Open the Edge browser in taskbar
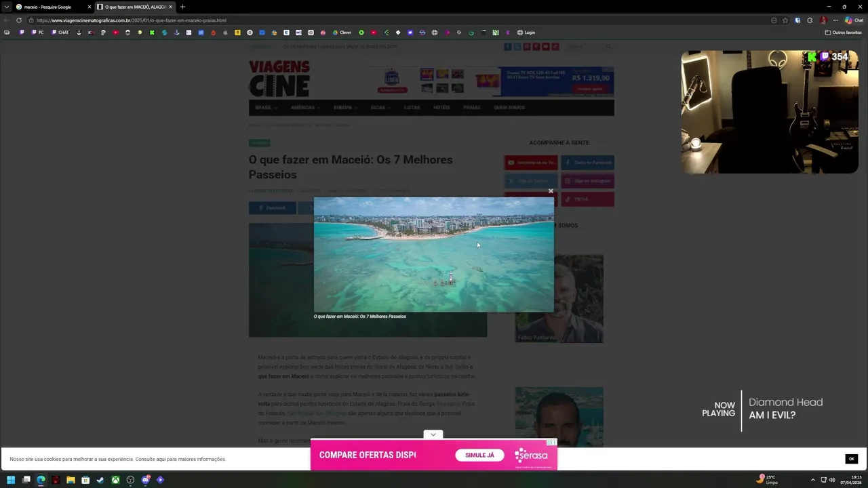The height and width of the screenshot is (488, 868). click(x=41, y=480)
